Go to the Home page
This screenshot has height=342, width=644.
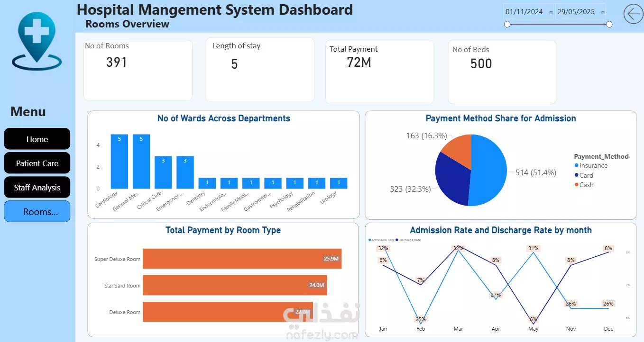pyautogui.click(x=37, y=139)
